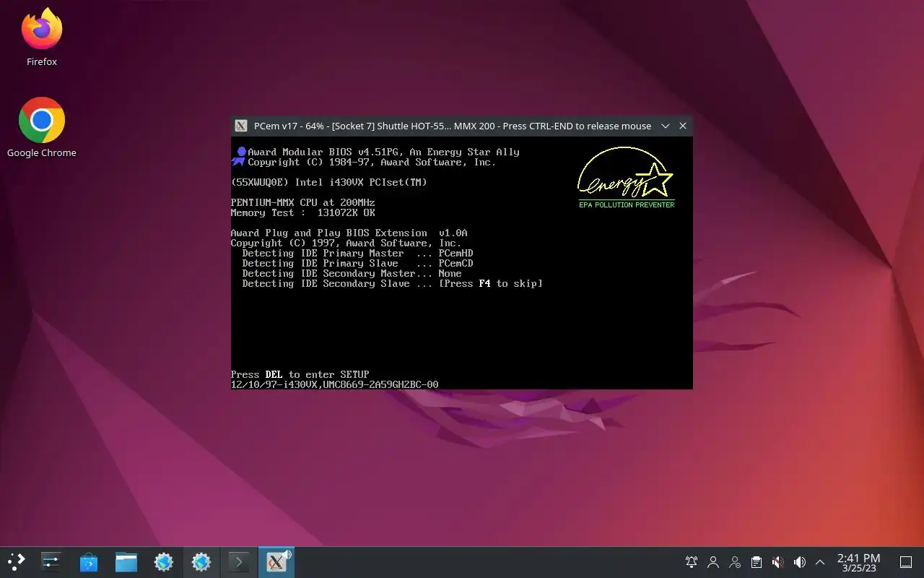This screenshot has width=924, height=578.
Task: Open the Firefox desktop shortcut
Action: [42, 38]
